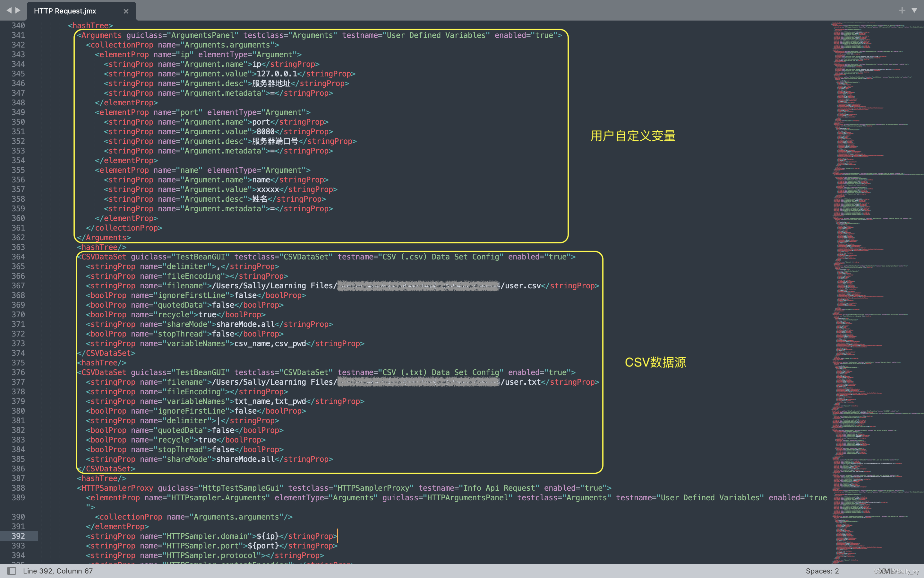Click '${ip}' domain value on line 392

(x=268, y=536)
